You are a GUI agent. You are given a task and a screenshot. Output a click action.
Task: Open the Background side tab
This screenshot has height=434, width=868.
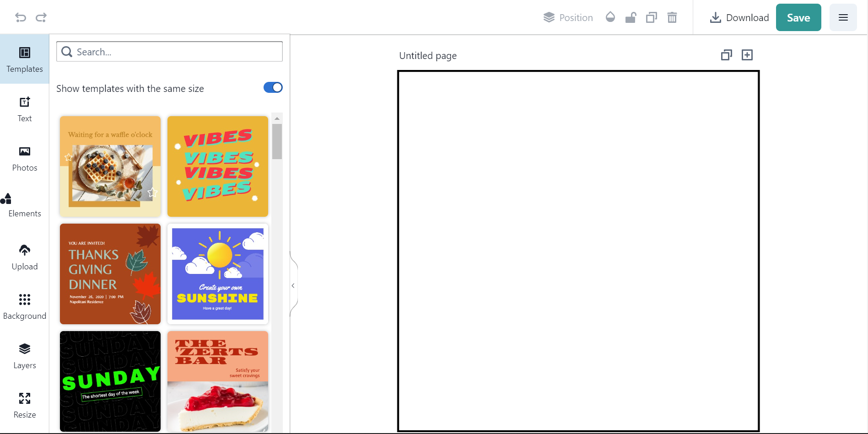25,306
